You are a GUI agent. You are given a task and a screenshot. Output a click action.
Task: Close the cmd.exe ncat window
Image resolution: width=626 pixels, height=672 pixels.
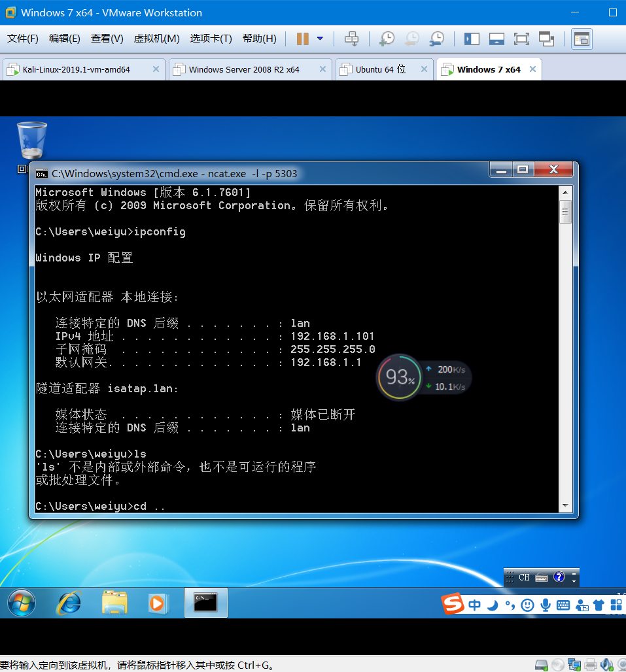tap(553, 170)
